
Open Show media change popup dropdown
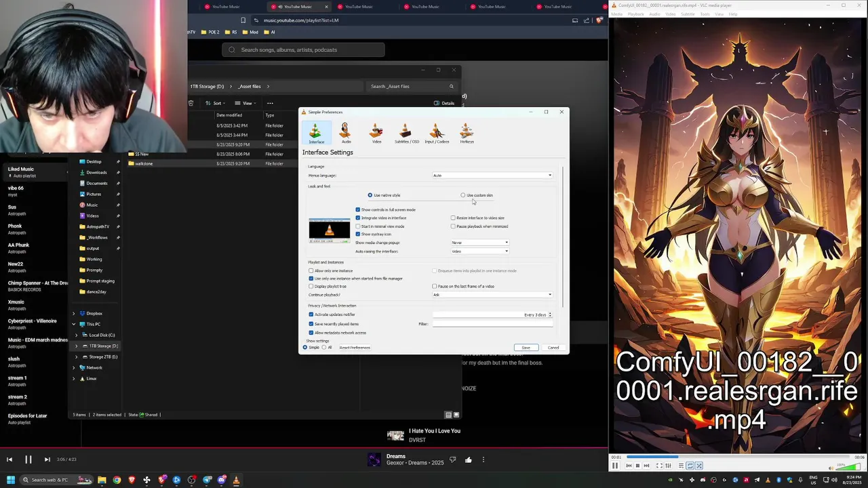click(479, 243)
